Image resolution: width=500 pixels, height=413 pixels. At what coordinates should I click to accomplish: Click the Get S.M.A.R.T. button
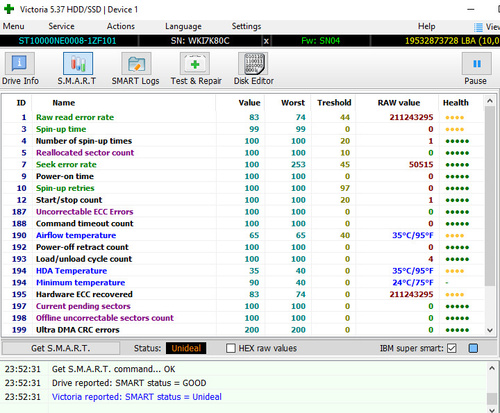tap(61, 348)
